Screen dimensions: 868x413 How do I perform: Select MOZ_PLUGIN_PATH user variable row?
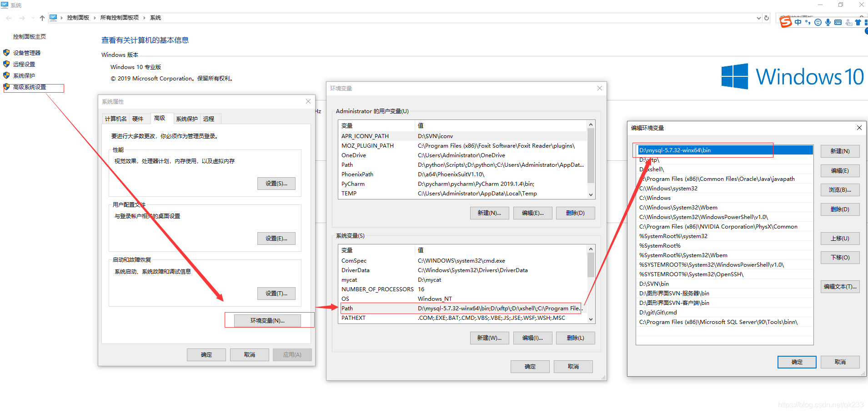pyautogui.click(x=462, y=145)
